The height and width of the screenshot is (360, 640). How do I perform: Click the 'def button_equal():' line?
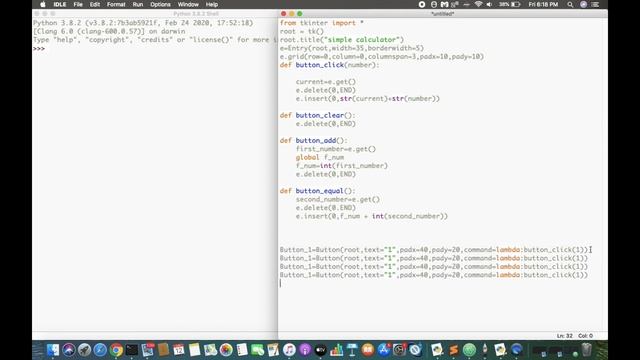pos(318,191)
